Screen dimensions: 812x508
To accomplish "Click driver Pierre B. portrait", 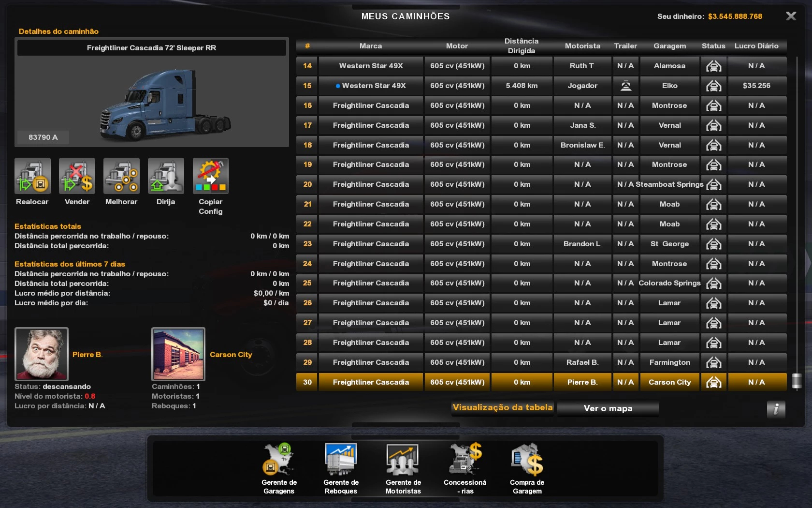I will (x=42, y=354).
